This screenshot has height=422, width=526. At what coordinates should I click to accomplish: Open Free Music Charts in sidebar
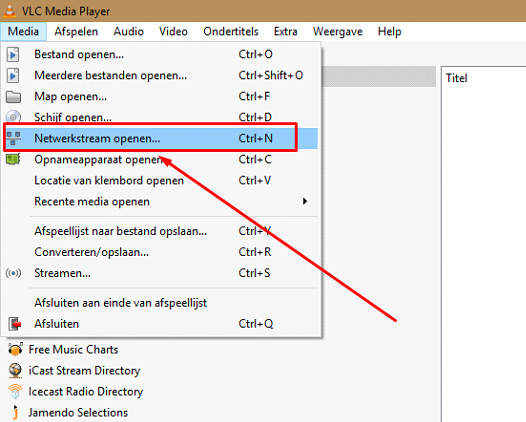pos(73,350)
